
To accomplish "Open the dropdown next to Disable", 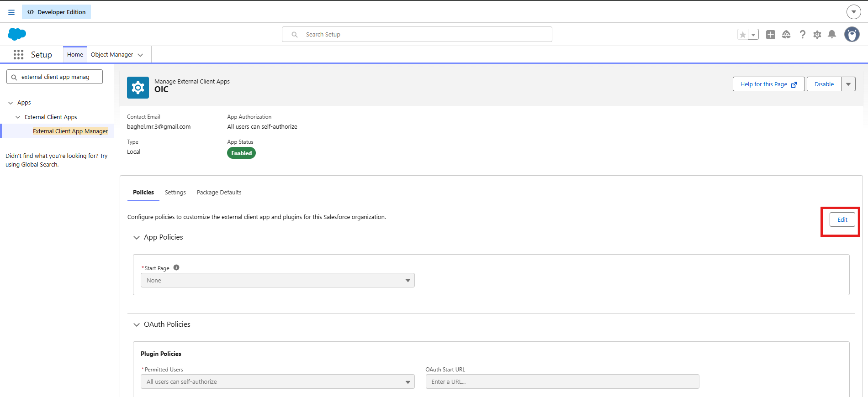I will (848, 84).
